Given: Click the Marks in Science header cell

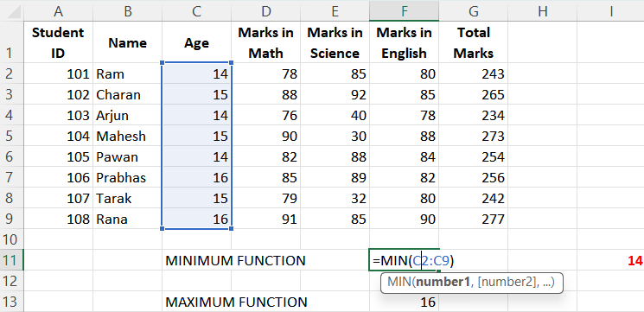Looking at the screenshot, I should [x=335, y=42].
